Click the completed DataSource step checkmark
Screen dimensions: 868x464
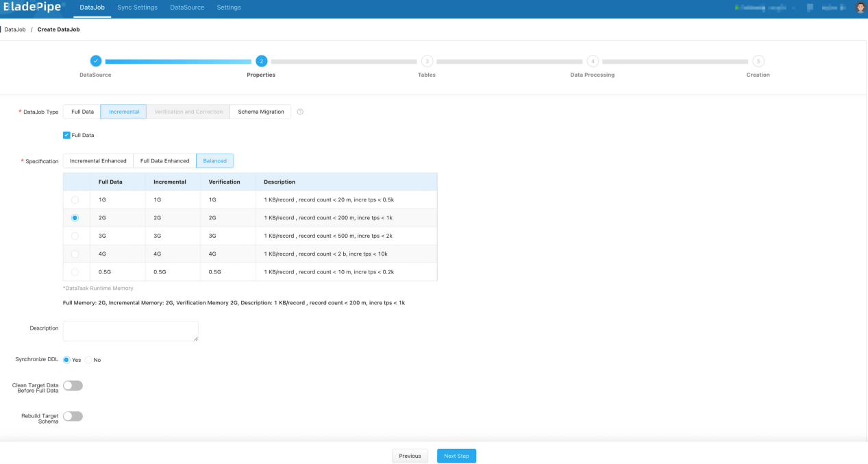[x=96, y=61]
